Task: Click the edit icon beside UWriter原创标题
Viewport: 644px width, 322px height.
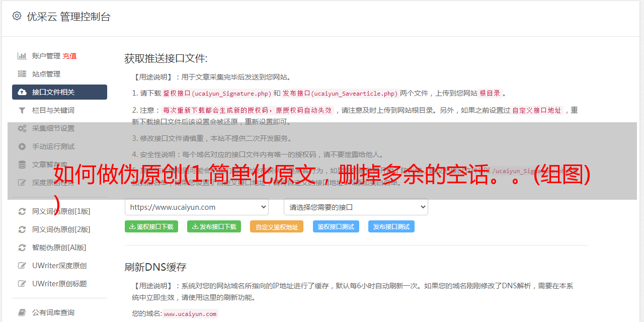Action: (x=22, y=284)
